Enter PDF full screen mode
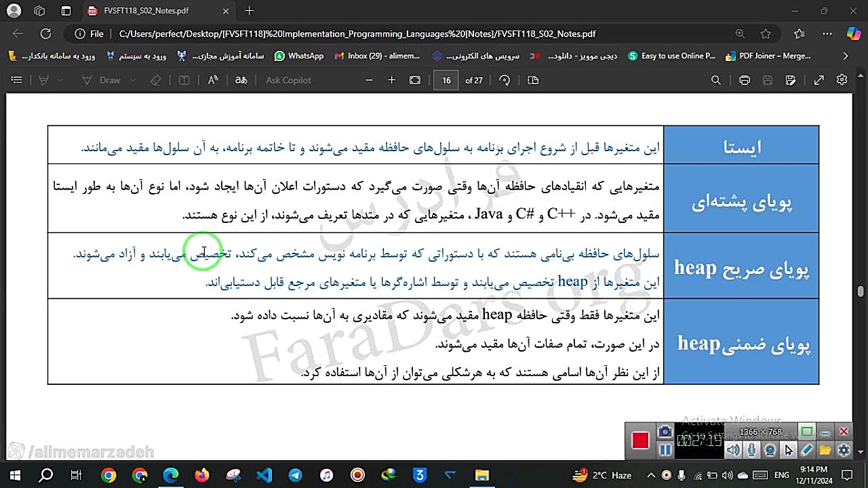The image size is (868, 488). click(819, 80)
